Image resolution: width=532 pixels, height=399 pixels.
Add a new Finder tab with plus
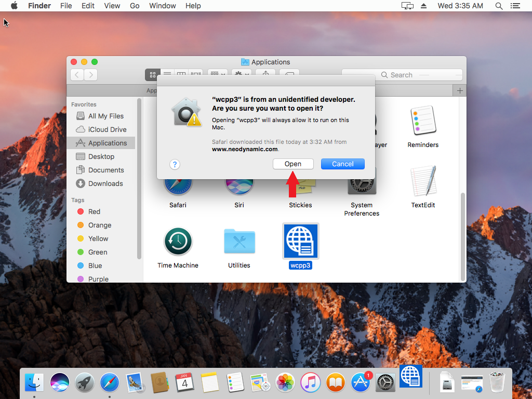[460, 90]
